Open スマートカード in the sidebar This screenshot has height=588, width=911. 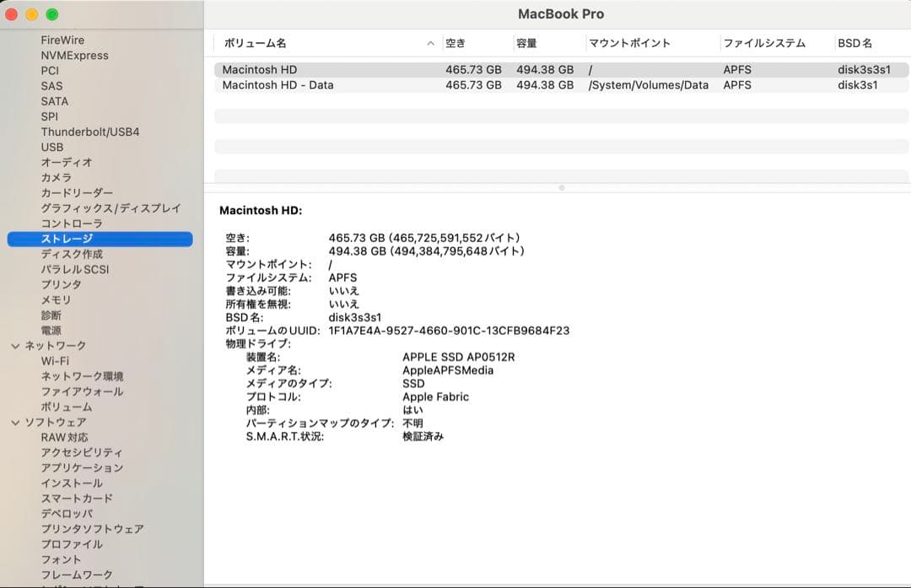77,499
